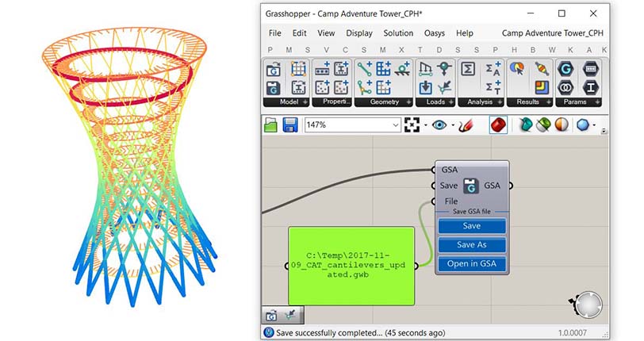
Task: Pick the dotted bar plus icon in Properties panel
Action: coord(323,70)
